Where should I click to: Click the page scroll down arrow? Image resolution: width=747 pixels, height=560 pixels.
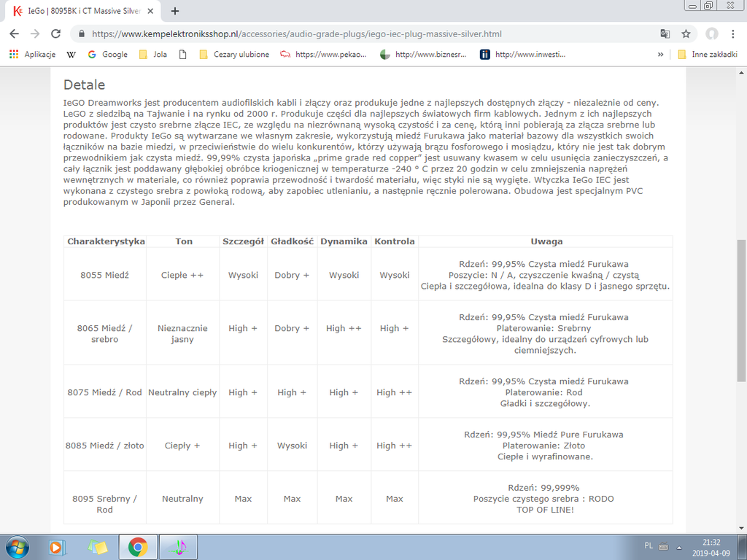coord(741,528)
